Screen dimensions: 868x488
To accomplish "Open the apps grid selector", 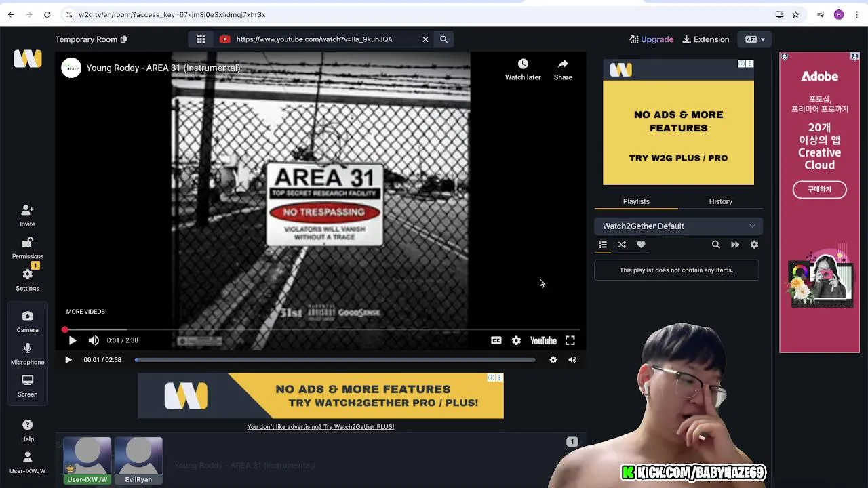I will click(201, 39).
